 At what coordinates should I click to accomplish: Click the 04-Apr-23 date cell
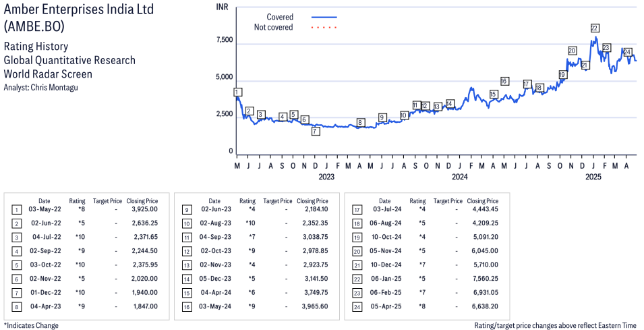[x=46, y=307]
